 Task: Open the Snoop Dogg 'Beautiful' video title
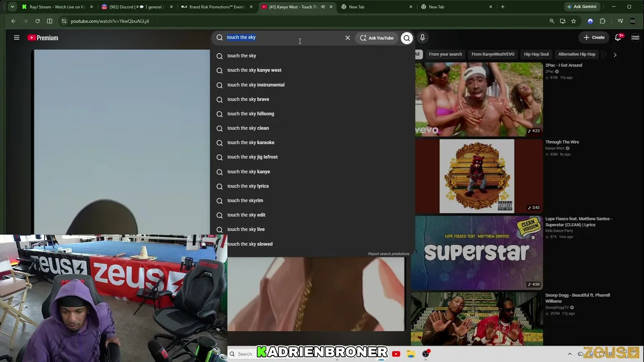pyautogui.click(x=578, y=298)
